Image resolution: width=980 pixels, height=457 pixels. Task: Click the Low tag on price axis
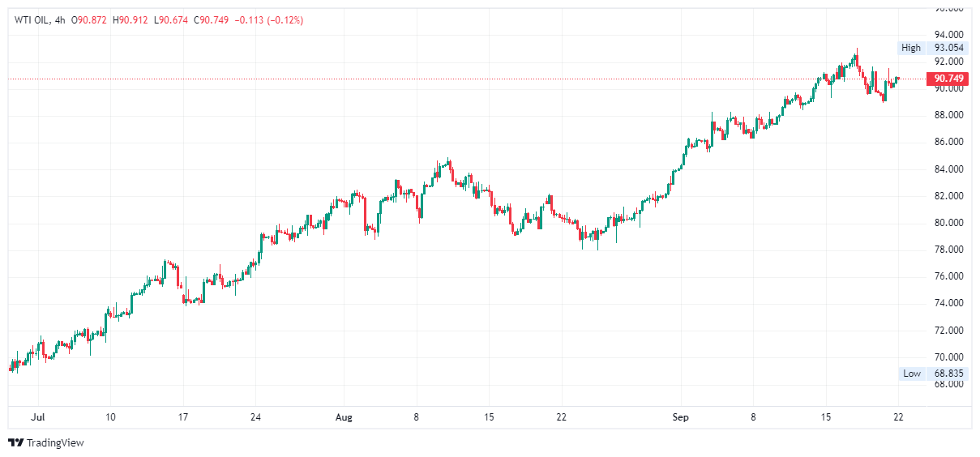click(912, 374)
